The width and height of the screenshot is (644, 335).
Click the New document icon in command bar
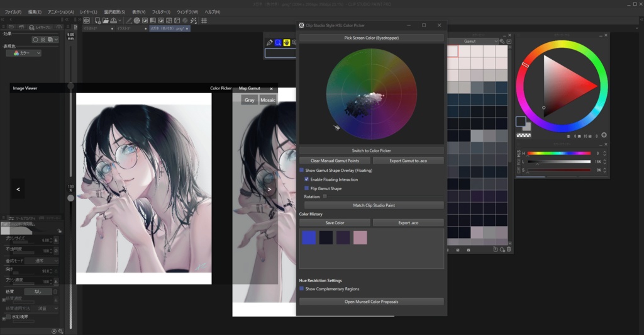point(97,21)
